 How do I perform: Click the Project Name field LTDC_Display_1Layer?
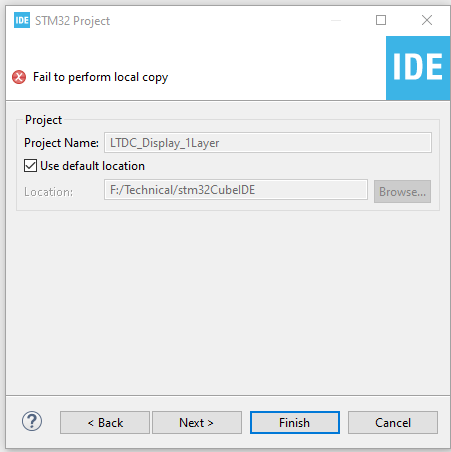268,143
